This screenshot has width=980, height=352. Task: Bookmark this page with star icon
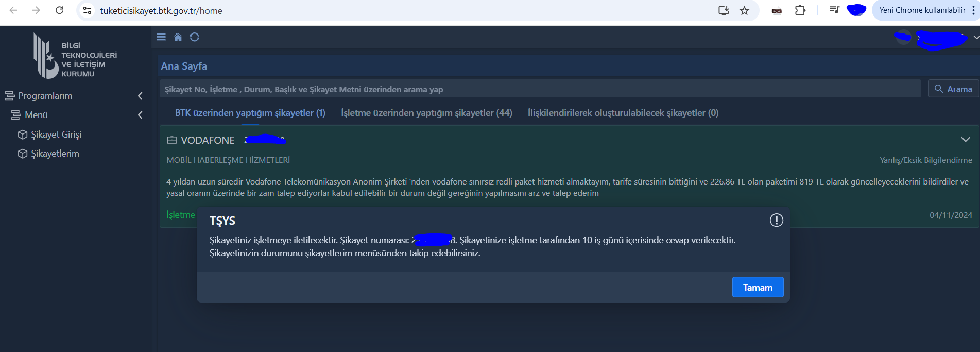[x=745, y=10]
